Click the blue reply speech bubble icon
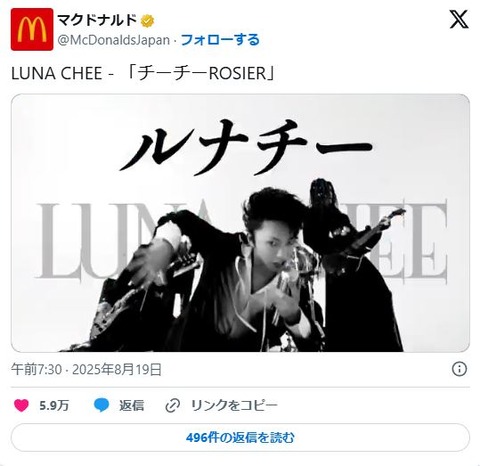Image resolution: width=480 pixels, height=466 pixels. [101, 405]
